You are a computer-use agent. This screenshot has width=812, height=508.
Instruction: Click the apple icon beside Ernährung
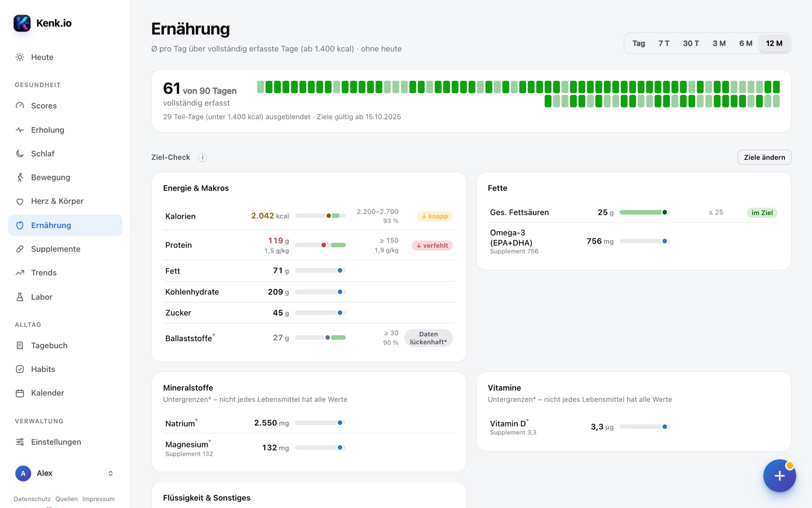point(20,225)
